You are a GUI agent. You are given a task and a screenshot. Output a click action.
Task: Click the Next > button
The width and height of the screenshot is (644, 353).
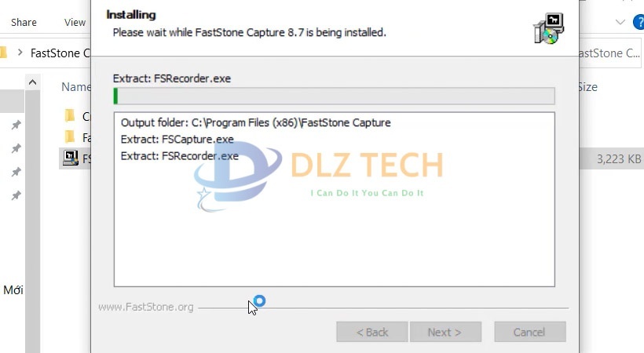pos(445,332)
